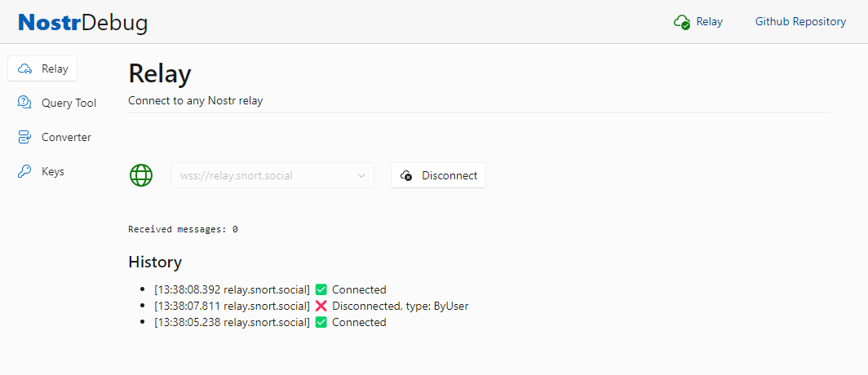This screenshot has height=375, width=868.
Task: Click the Converter icon in the sidebar
Action: (x=24, y=137)
